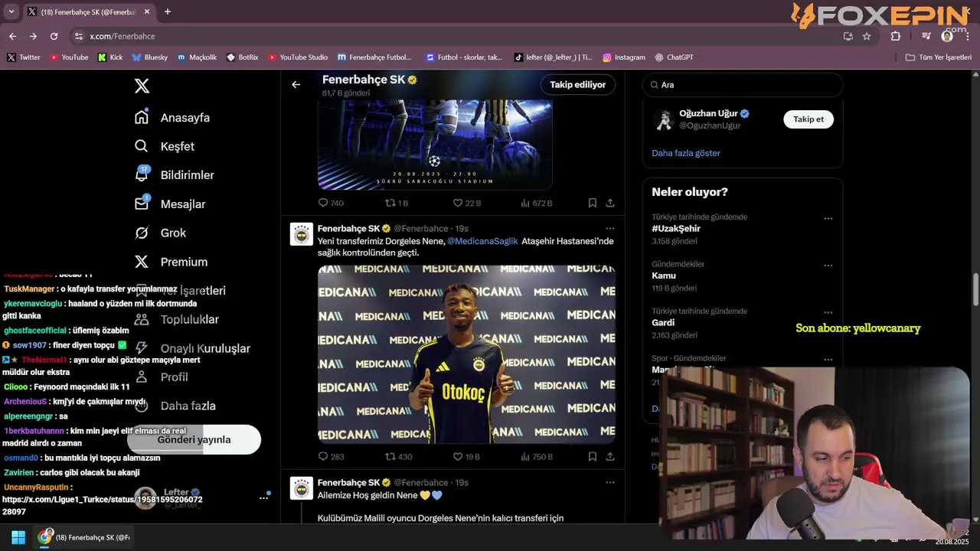
Task: Like the stadium post with 22 B likes
Action: (467, 203)
